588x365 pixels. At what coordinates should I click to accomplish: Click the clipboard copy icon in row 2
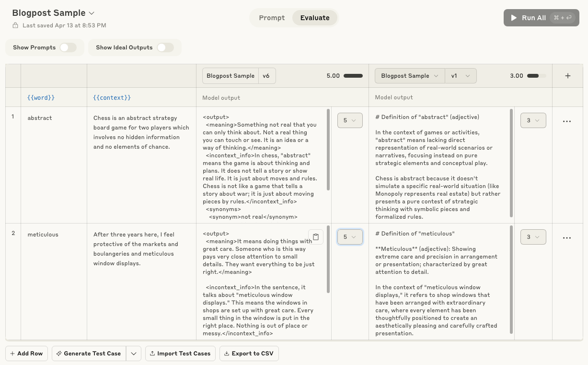point(316,236)
